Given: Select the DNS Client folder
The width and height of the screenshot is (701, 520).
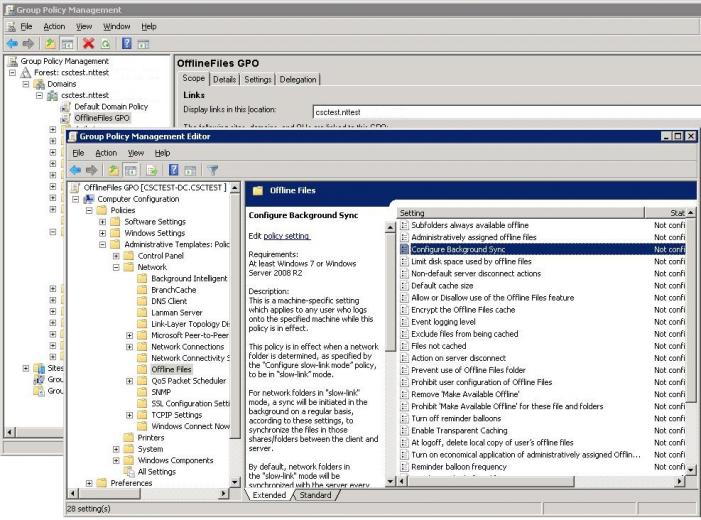Looking at the screenshot, I should tap(169, 301).
